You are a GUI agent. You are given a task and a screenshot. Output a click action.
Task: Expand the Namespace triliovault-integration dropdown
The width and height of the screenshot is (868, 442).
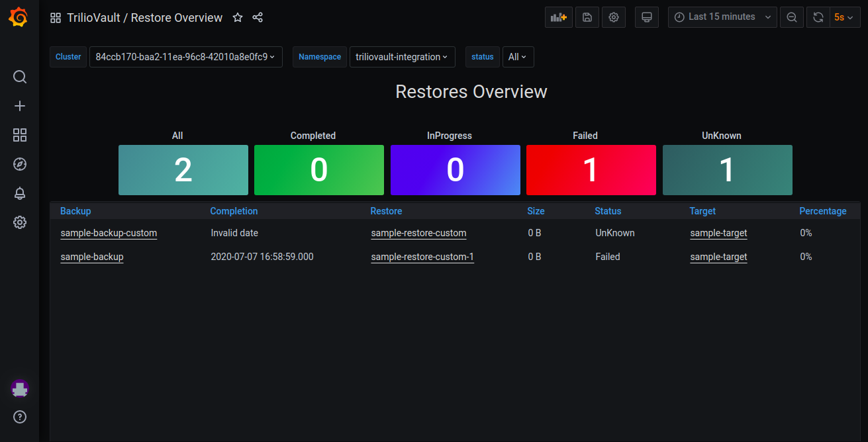point(402,57)
